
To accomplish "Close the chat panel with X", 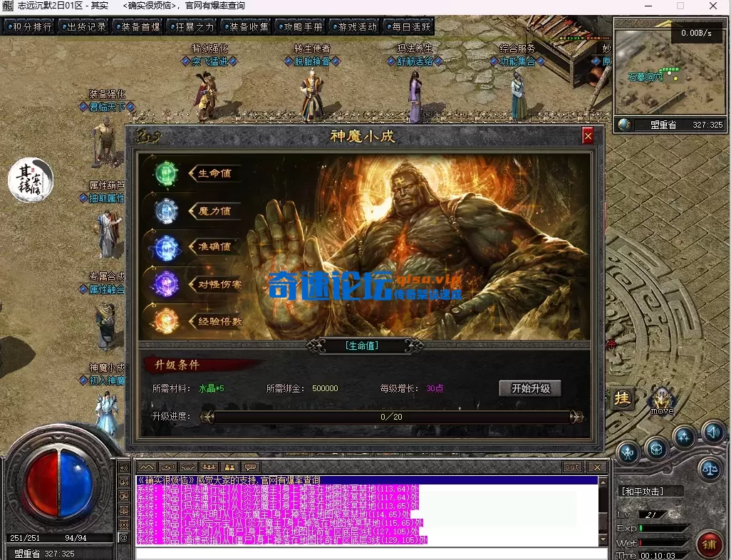I will [x=597, y=467].
